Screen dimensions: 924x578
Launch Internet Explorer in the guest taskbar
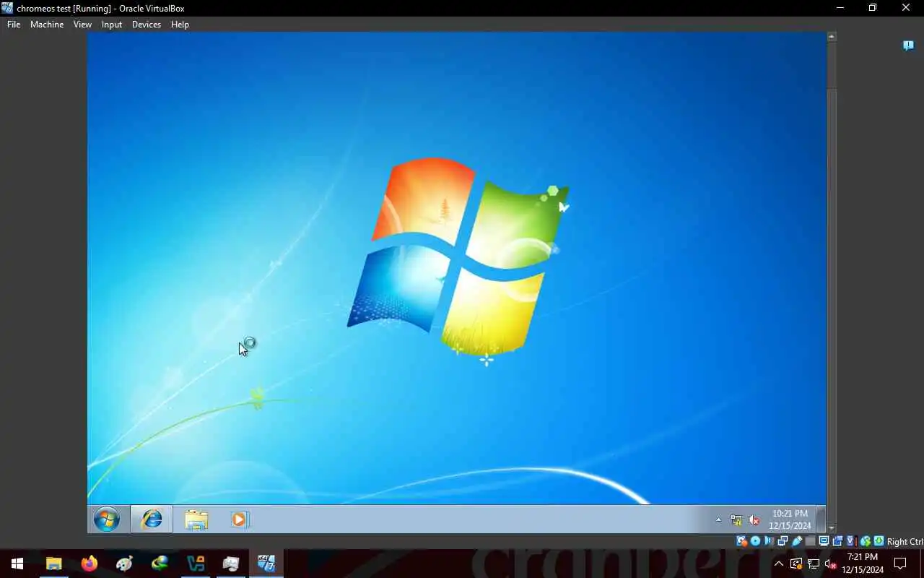[x=152, y=519]
